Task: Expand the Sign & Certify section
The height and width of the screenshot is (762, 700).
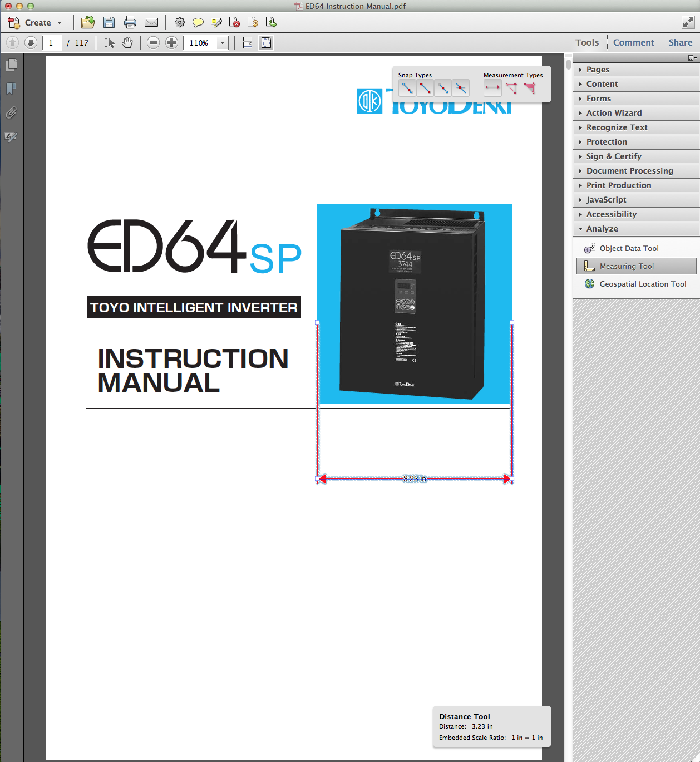Action: pos(636,156)
